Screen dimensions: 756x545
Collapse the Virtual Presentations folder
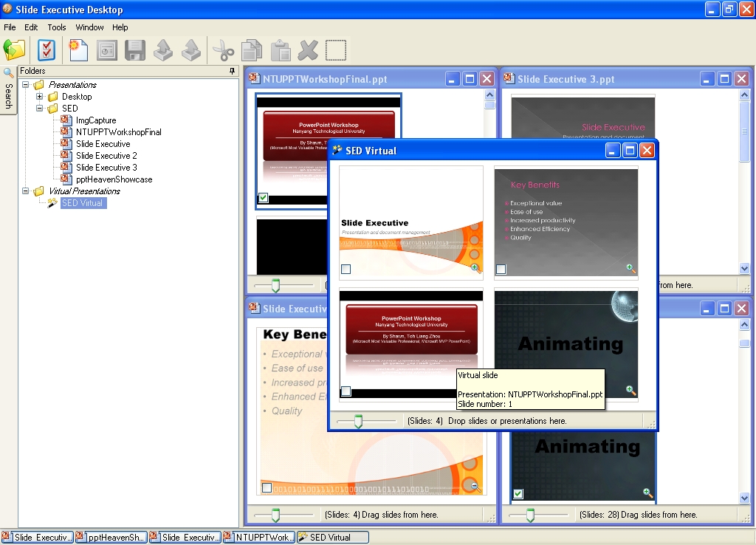[x=26, y=191]
